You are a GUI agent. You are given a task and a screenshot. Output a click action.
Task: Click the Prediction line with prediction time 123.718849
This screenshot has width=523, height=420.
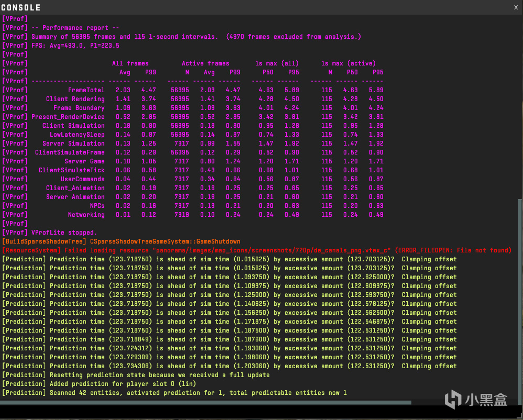229,339
